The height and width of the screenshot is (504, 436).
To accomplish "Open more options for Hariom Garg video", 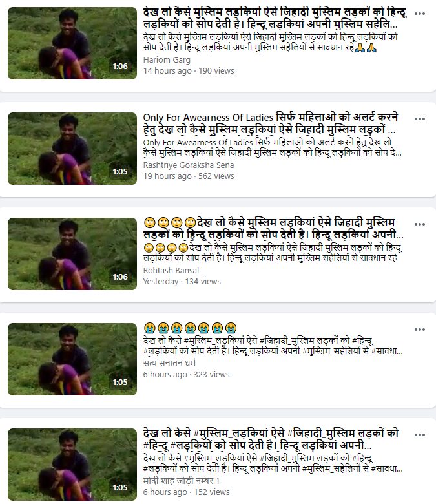I will coord(420,14).
